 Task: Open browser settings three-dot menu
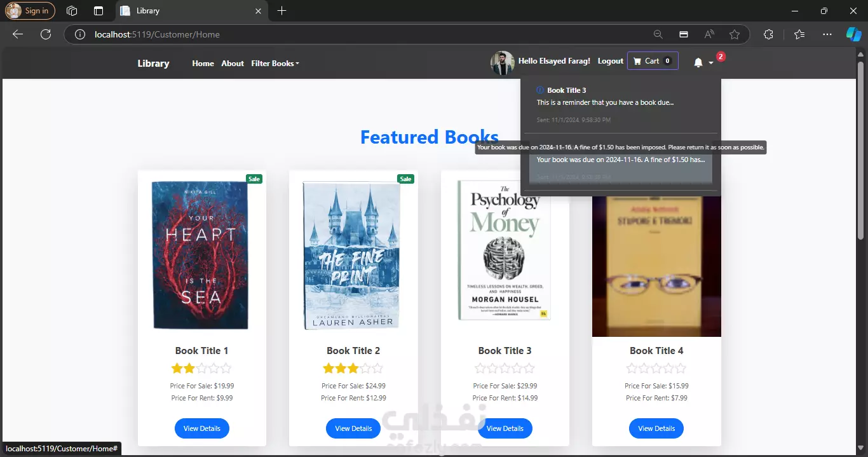point(827,34)
